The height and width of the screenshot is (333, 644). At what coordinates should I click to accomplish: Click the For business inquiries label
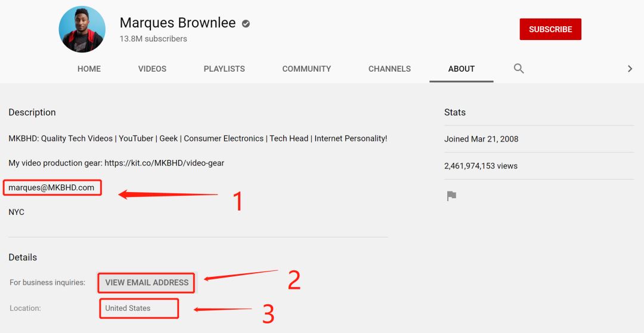tap(48, 282)
